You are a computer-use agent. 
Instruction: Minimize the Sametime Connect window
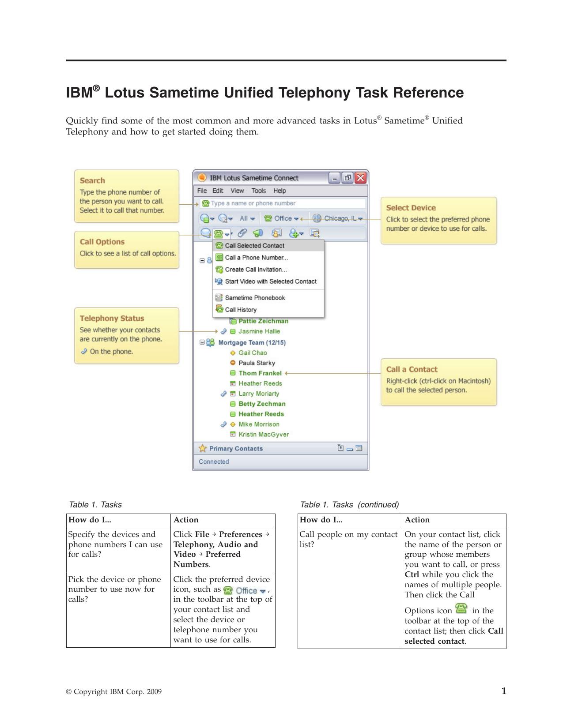tap(335, 178)
